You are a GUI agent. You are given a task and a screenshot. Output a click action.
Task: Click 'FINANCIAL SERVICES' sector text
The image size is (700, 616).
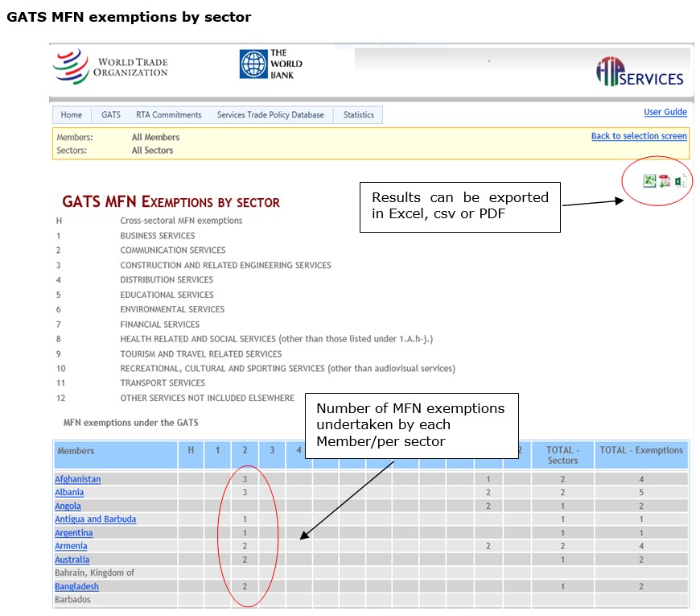click(x=160, y=325)
